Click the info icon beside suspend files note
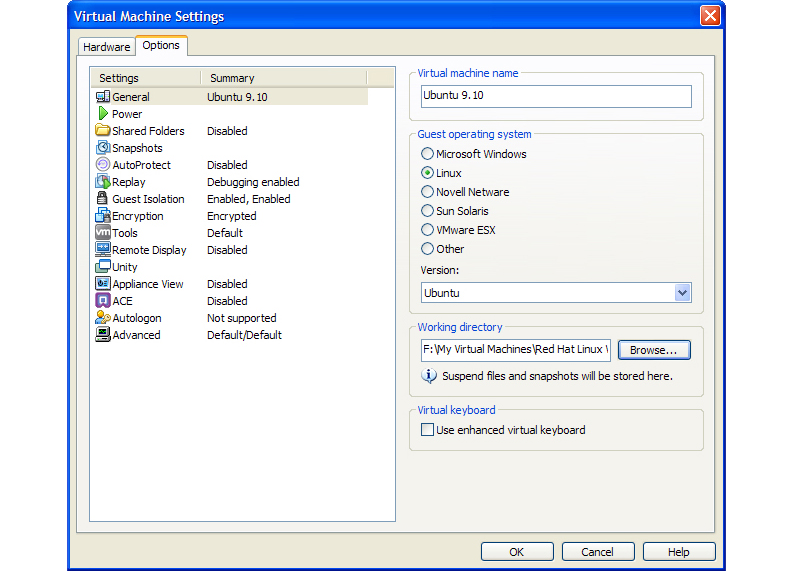The image size is (793, 571). [429, 376]
